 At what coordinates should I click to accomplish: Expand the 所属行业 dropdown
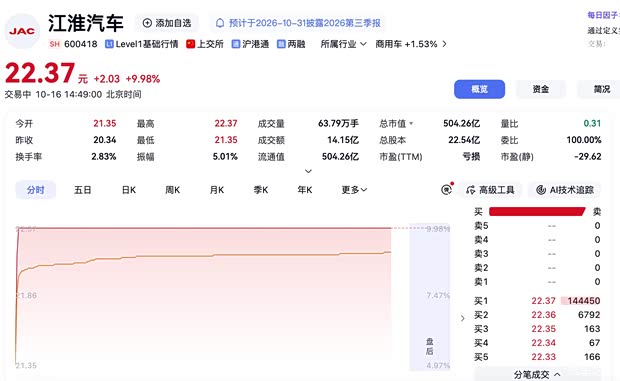(343, 44)
